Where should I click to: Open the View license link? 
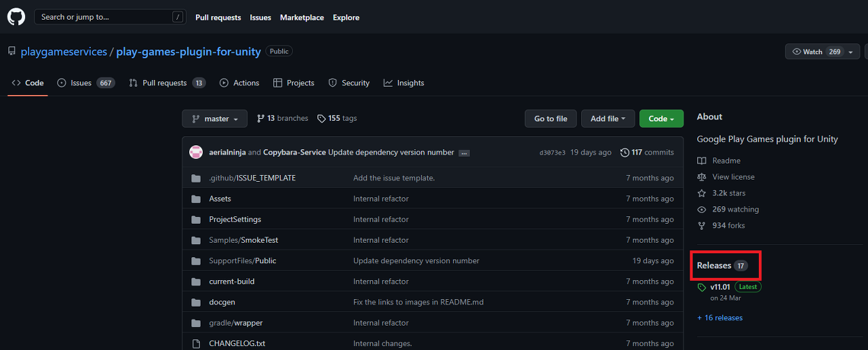point(733,177)
